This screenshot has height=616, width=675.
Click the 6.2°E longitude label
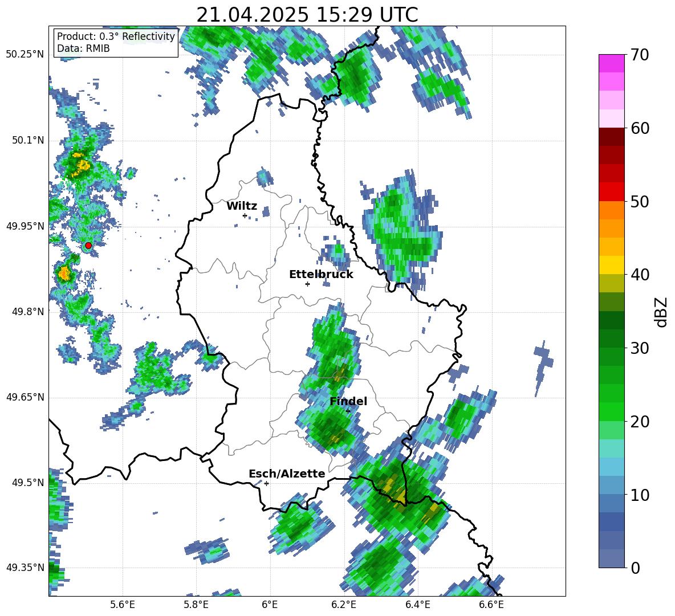coord(344,605)
